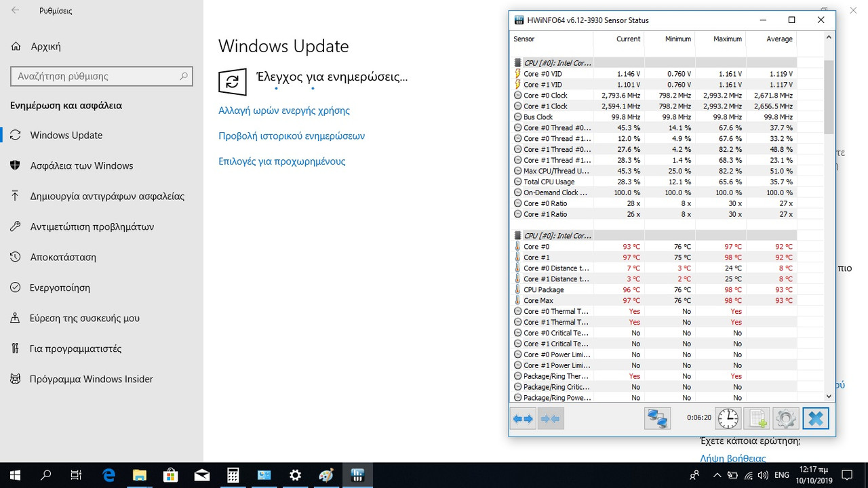Click the Maximum column header

[x=720, y=39]
